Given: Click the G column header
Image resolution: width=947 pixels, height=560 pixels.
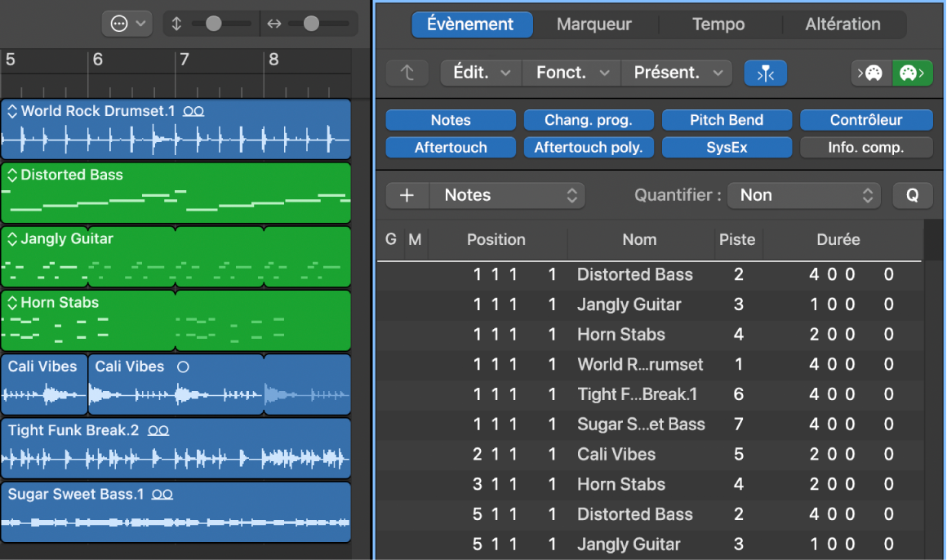Looking at the screenshot, I should [x=391, y=239].
